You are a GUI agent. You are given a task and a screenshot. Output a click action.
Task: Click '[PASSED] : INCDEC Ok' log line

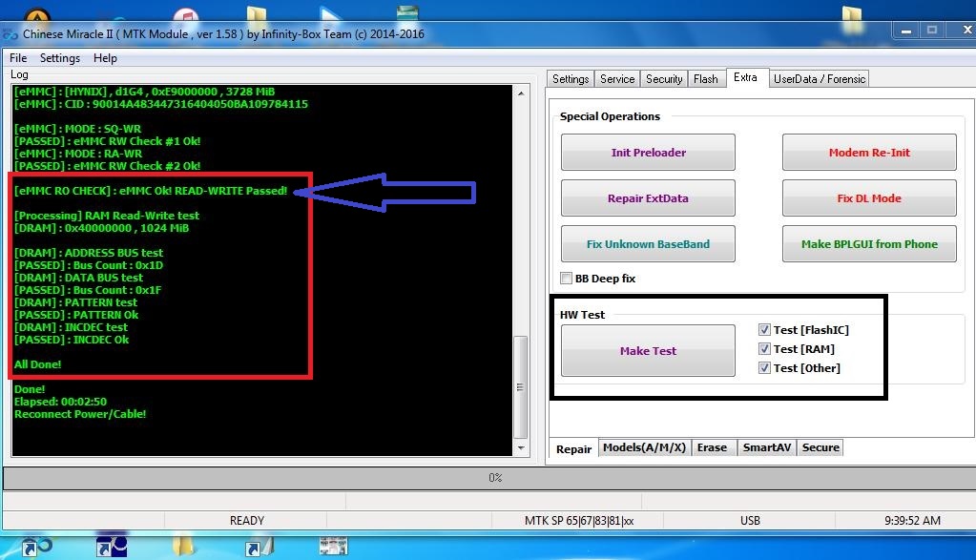(x=72, y=340)
